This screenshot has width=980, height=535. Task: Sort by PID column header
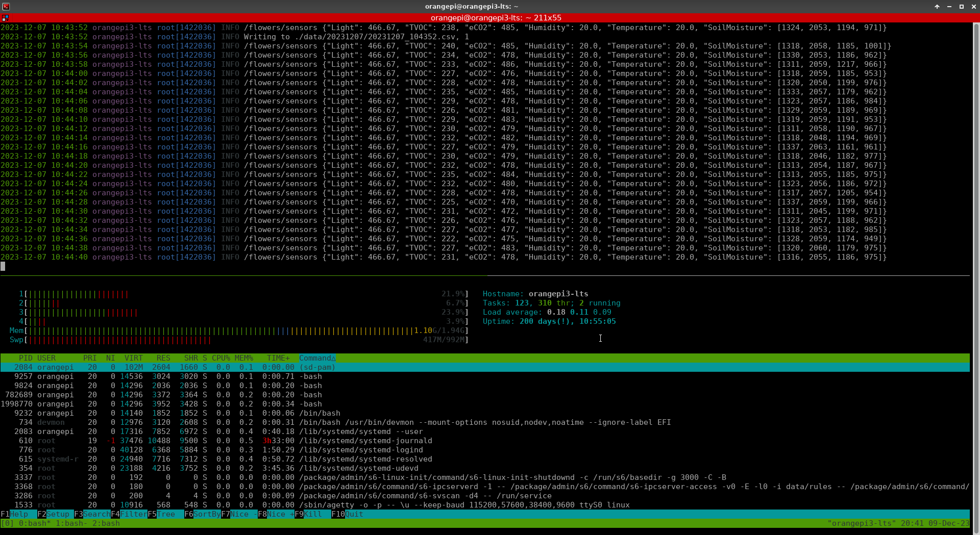(x=26, y=358)
